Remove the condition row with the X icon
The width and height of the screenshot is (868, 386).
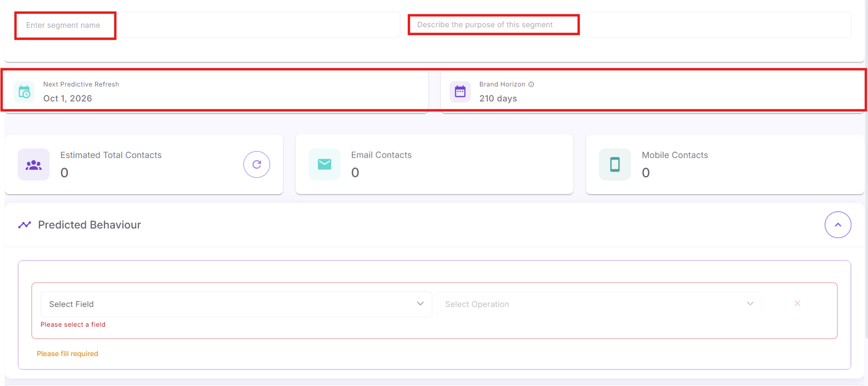[798, 303]
